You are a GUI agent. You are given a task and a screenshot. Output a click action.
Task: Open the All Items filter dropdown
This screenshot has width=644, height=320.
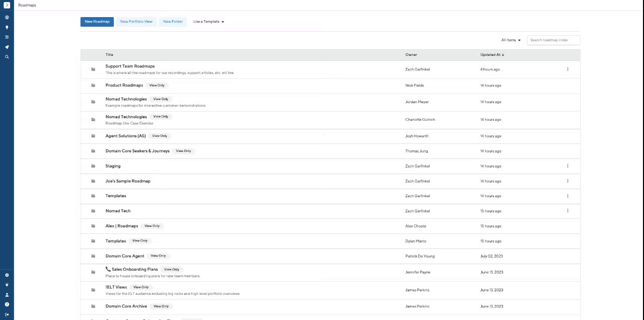(511, 40)
